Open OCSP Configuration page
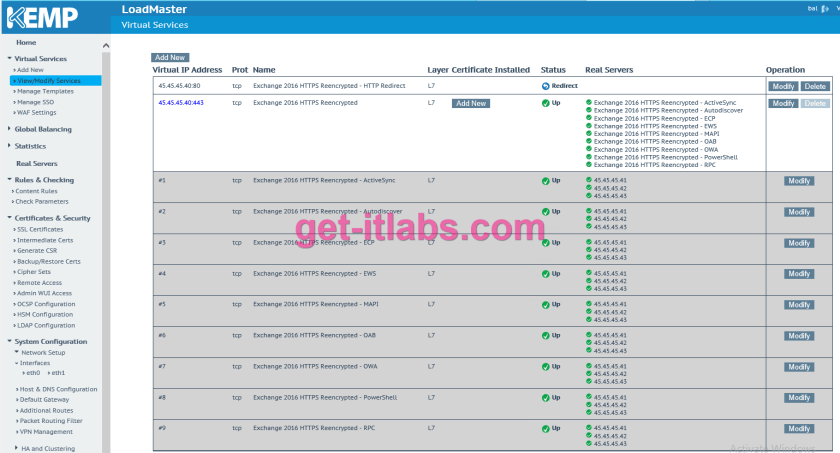 point(46,304)
